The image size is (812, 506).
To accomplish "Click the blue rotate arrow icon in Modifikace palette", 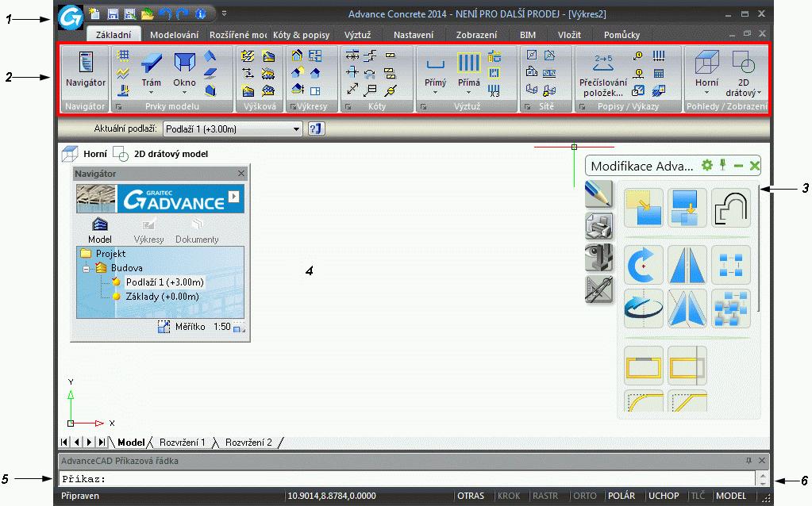I will point(643,265).
